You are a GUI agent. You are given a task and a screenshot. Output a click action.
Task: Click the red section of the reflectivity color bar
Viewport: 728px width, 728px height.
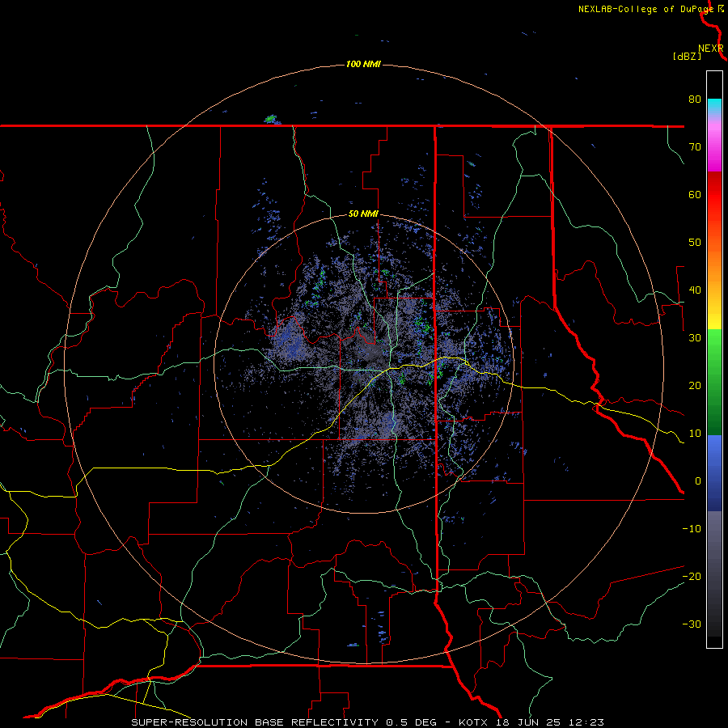[714, 195]
